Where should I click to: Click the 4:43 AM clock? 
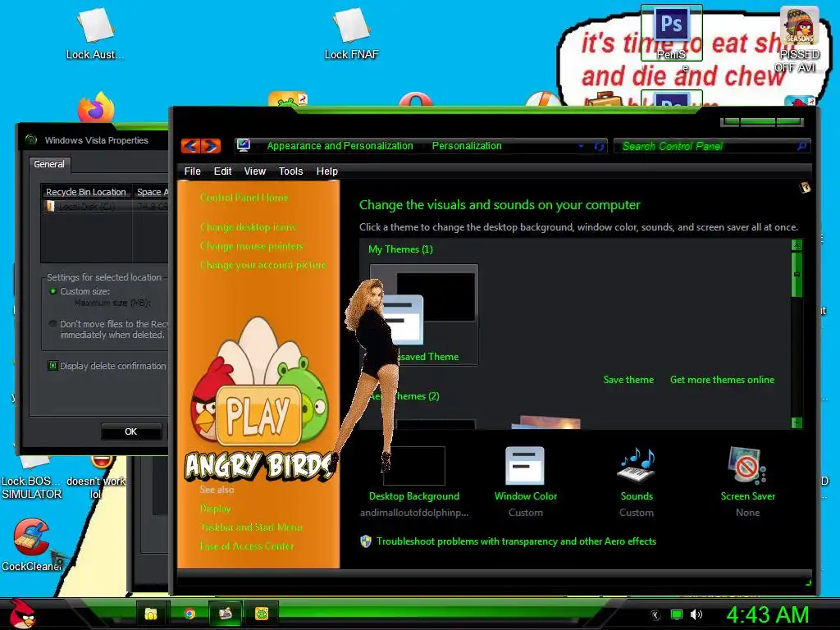tap(767, 614)
